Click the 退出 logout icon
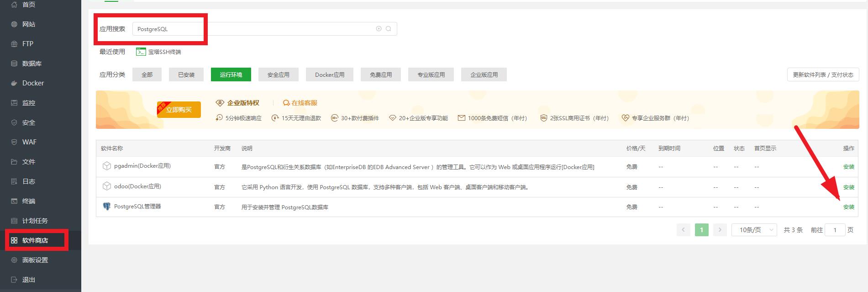This screenshot has height=292, width=868. [14, 280]
